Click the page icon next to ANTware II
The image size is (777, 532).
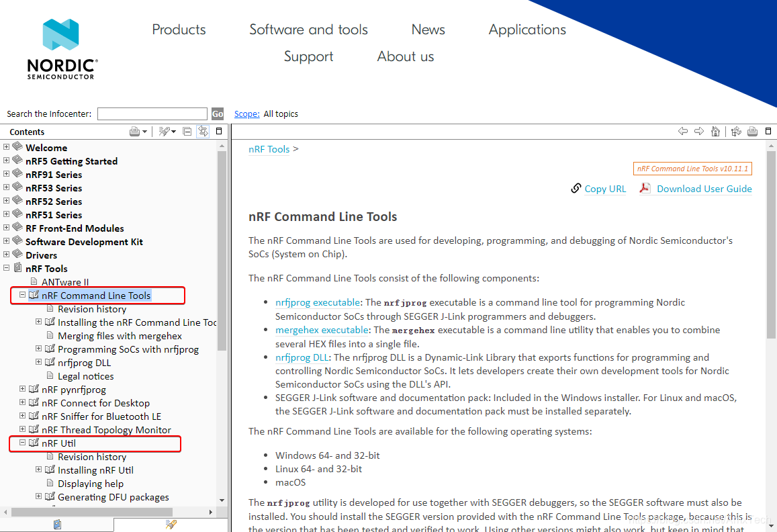coord(34,281)
